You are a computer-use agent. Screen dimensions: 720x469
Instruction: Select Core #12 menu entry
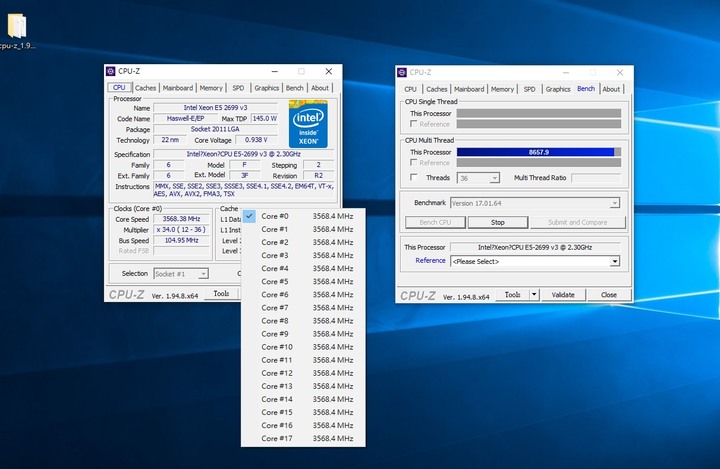pyautogui.click(x=303, y=373)
